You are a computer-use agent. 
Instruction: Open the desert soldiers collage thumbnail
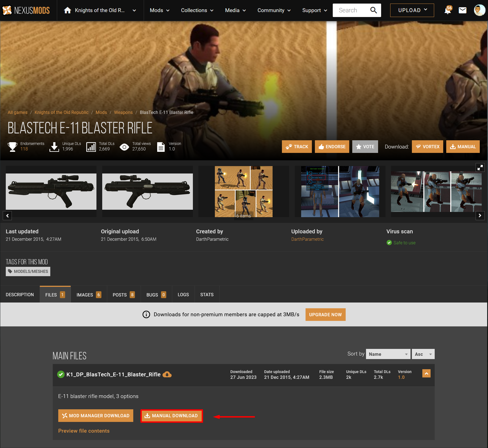coord(244,192)
